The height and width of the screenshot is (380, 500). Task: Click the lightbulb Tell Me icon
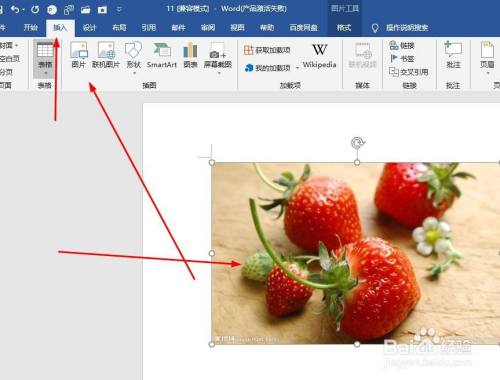[375, 28]
